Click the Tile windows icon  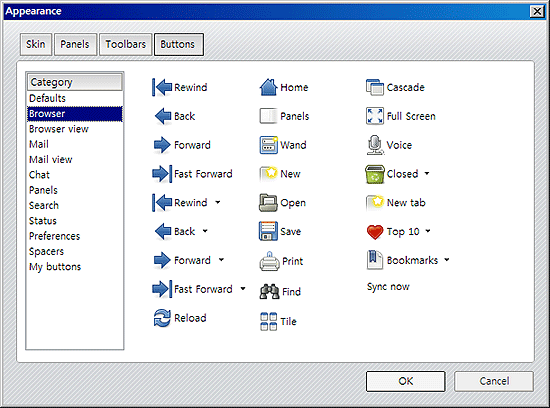268,321
